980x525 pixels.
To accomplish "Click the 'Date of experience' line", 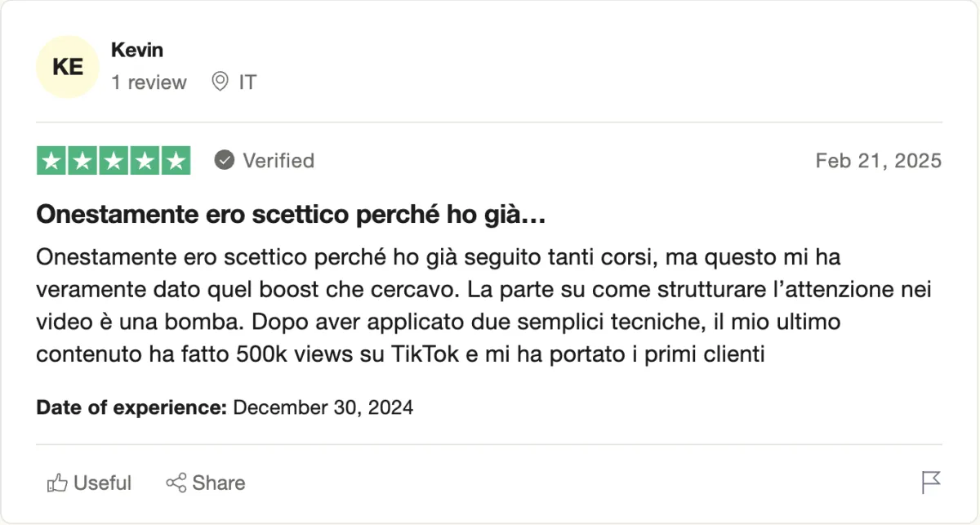I will click(225, 407).
